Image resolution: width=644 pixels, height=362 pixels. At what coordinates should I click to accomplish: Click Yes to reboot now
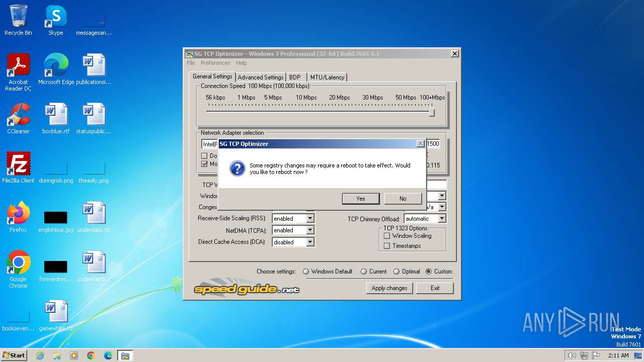[360, 199]
